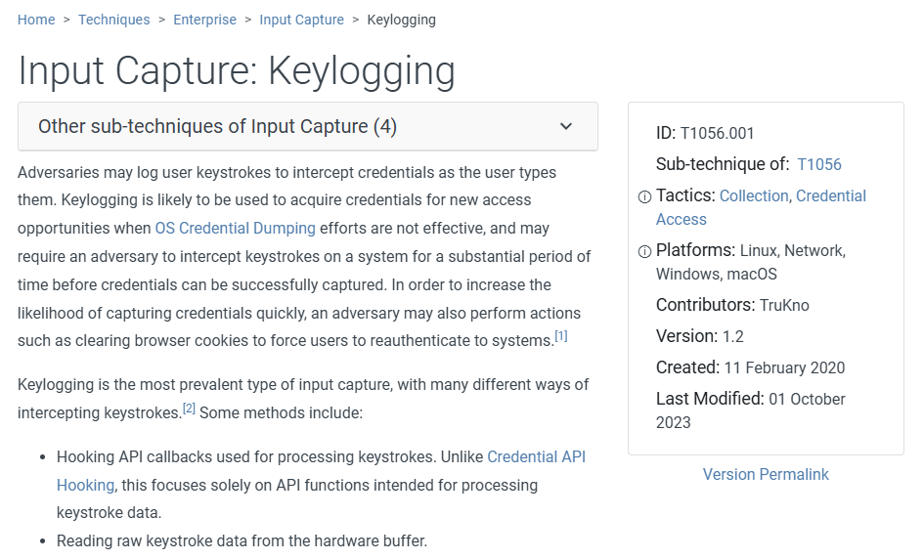
Task: Click the Tactics info icon
Action: pos(644,196)
